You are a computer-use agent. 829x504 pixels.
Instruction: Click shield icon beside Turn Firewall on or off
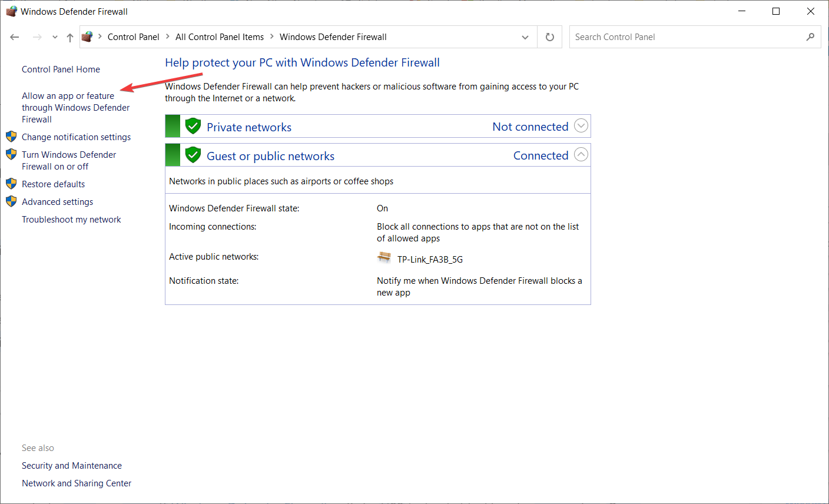click(x=11, y=154)
